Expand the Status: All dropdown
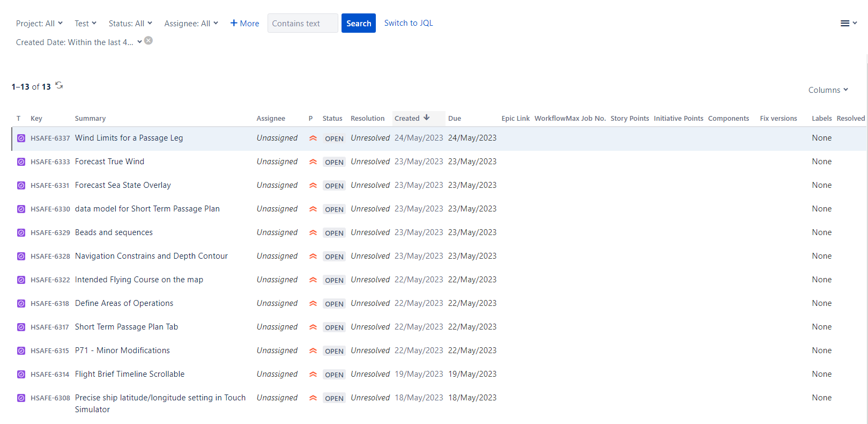868x424 pixels. (130, 23)
